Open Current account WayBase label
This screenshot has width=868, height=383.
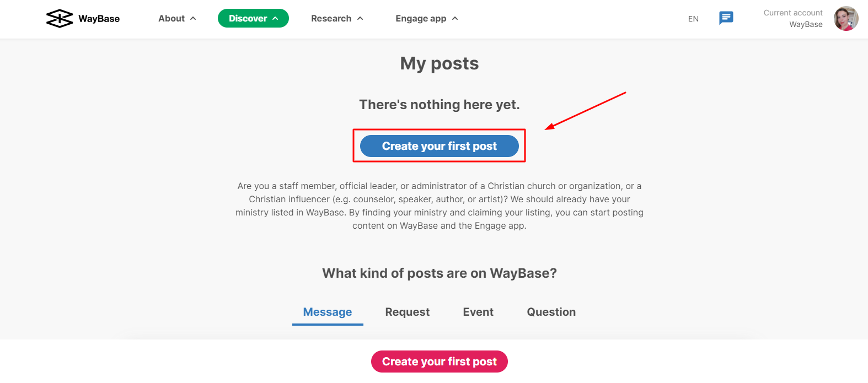tap(793, 18)
